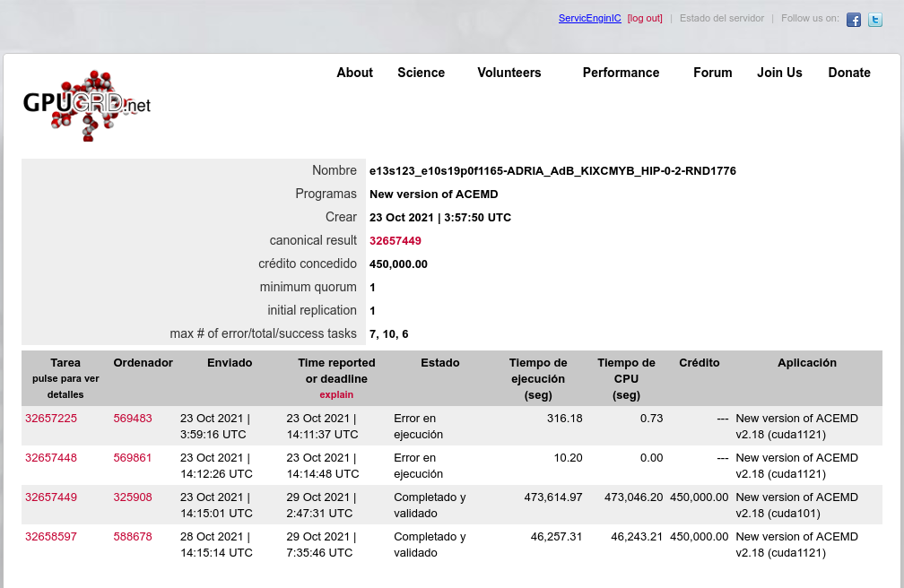Open the Science menu
This screenshot has height=588, width=904.
pos(421,73)
